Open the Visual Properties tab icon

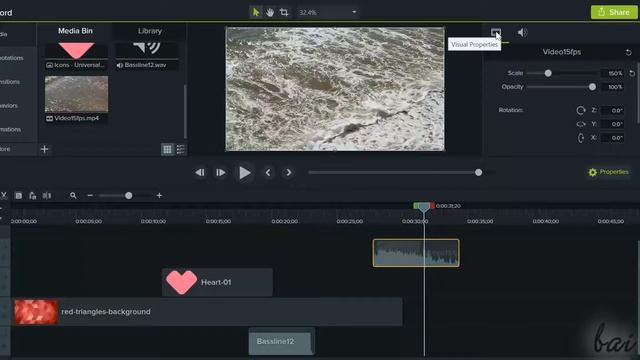pos(496,32)
